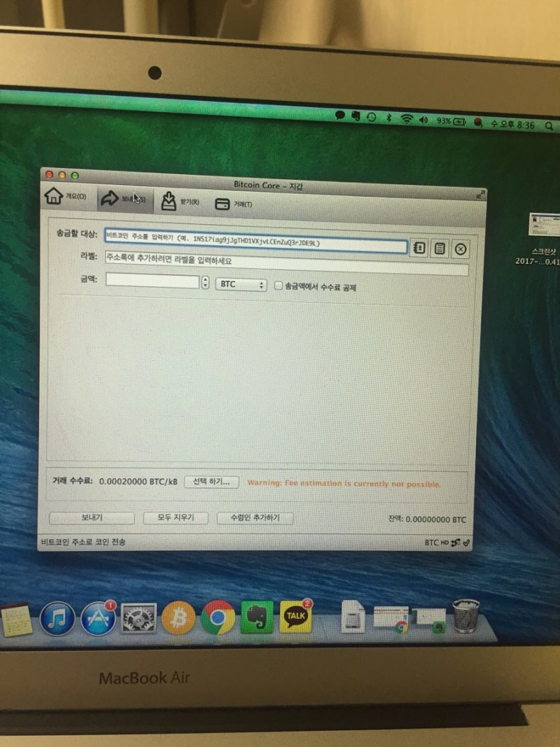Screen dimensions: 560x747
Task: Open Spotlight search magnifier icon
Action: click(549, 126)
